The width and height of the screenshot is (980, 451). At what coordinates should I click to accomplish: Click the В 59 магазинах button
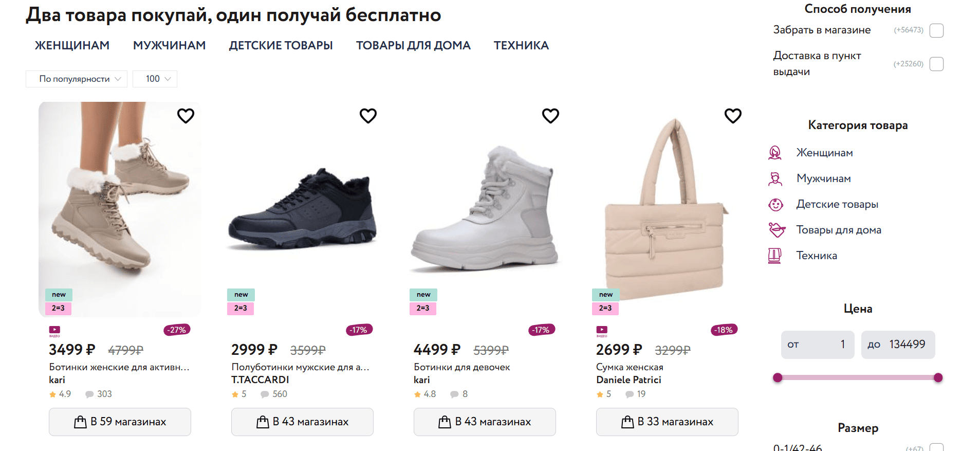click(120, 422)
